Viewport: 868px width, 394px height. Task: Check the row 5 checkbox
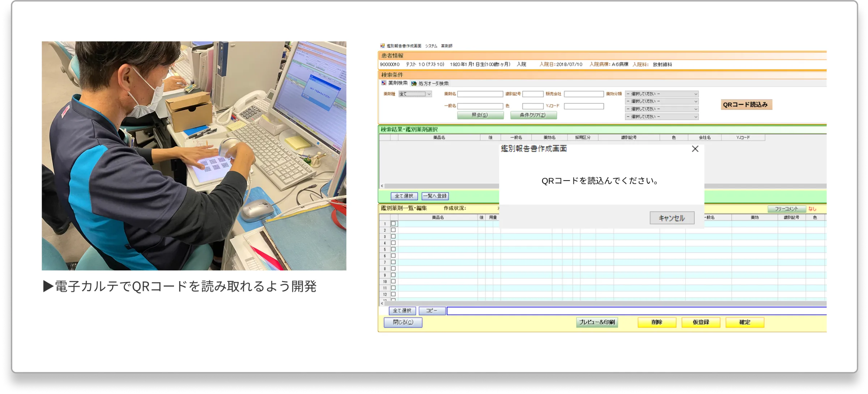click(393, 249)
